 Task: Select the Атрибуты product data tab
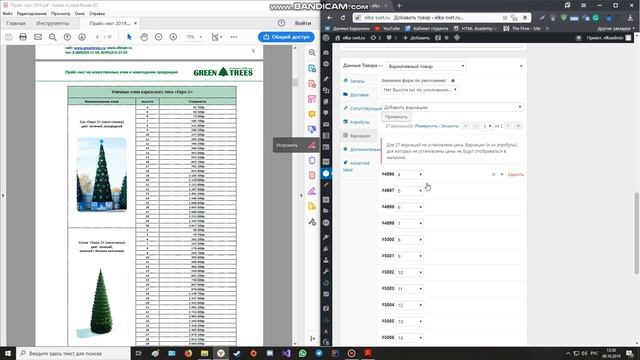point(359,122)
